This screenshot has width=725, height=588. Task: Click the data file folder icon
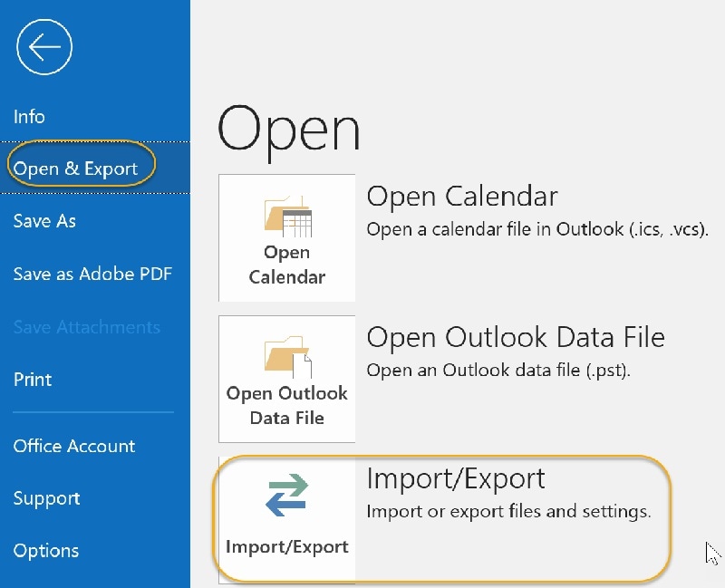coord(287,356)
